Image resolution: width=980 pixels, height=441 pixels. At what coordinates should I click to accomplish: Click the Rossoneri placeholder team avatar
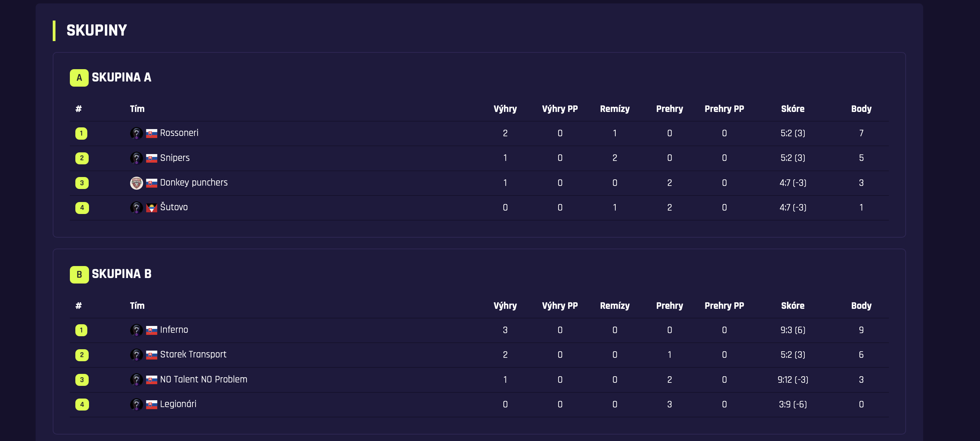point(136,134)
